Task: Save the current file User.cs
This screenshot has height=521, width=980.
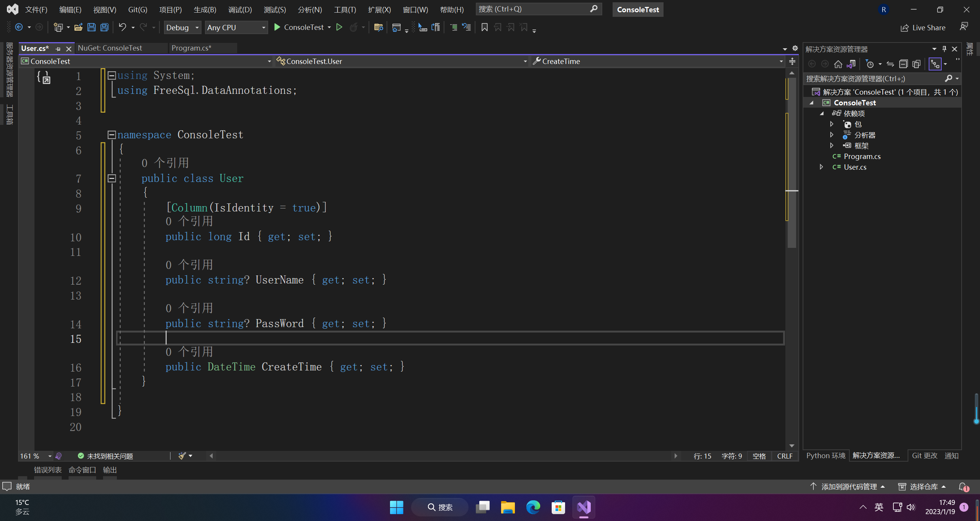Action: [92, 27]
